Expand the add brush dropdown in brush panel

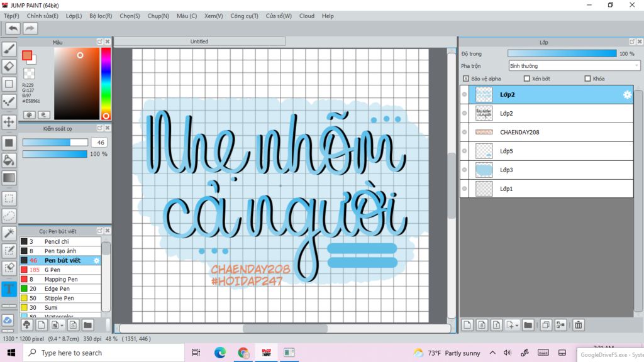(x=62, y=325)
